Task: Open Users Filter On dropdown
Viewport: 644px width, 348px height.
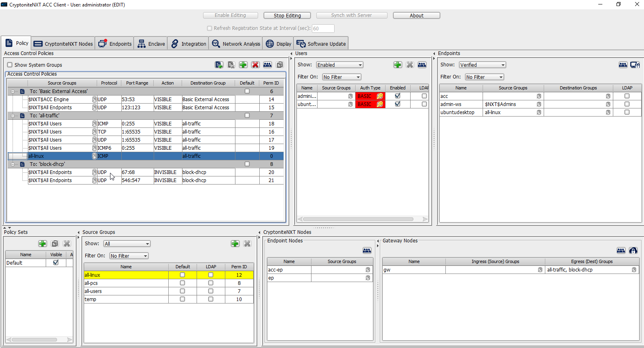Action: [x=342, y=77]
